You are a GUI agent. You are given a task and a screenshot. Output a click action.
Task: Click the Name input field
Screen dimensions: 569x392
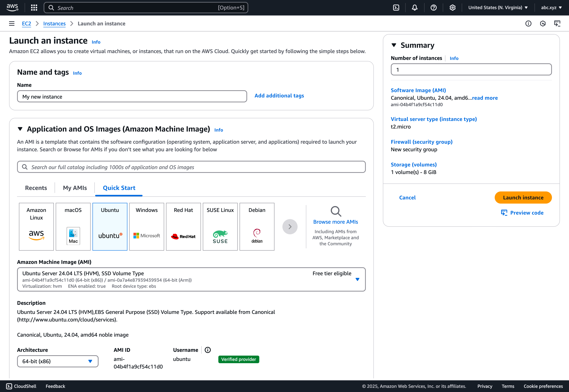[132, 96]
